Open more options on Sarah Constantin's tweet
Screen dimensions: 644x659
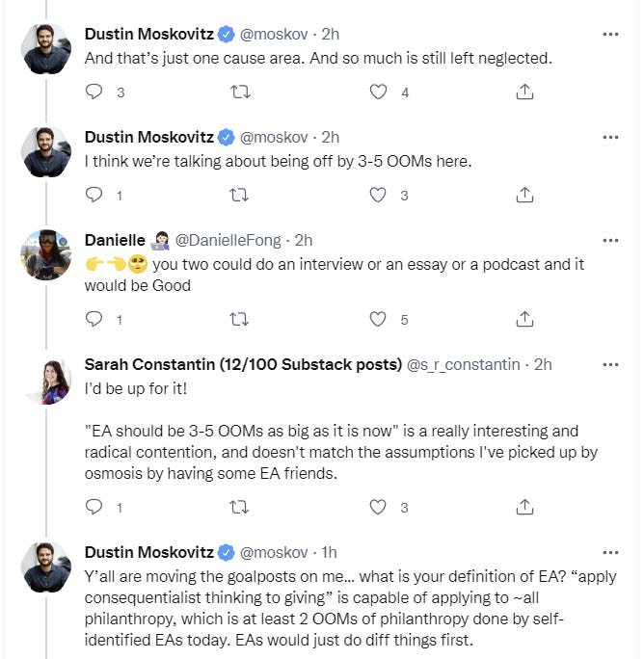coord(609,364)
